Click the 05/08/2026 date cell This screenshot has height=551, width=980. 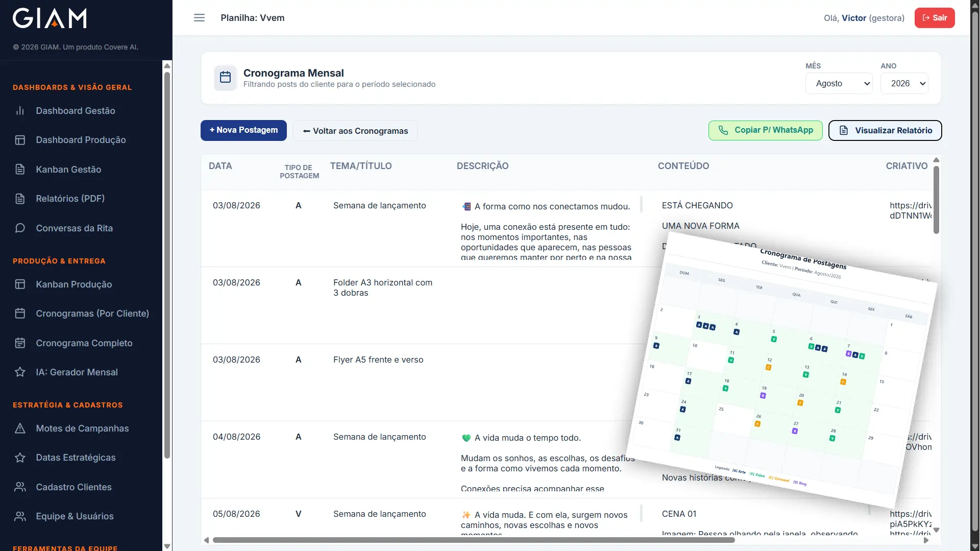pos(236,514)
